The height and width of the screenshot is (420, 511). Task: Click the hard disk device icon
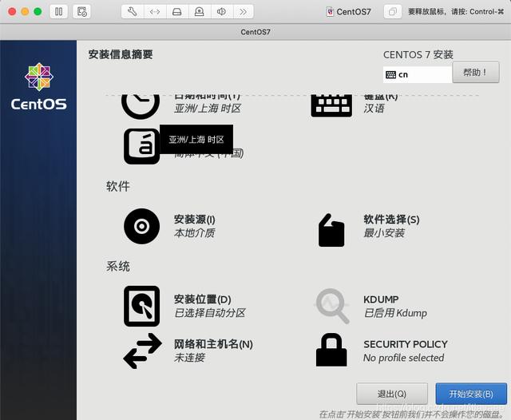tap(176, 12)
